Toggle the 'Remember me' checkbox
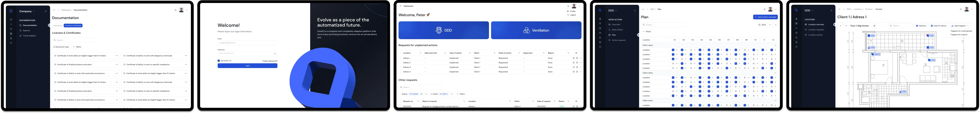 [219, 60]
